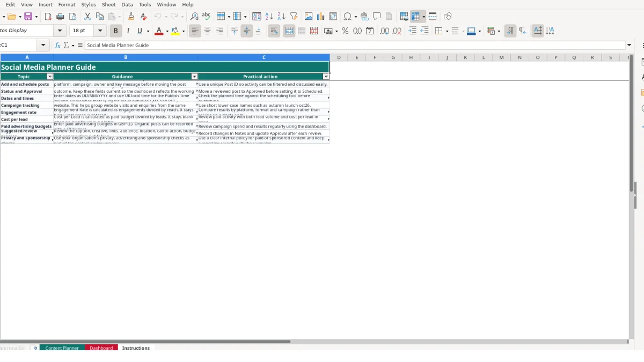Switch to Content Planner sheet tab
This screenshot has height=362, width=644.
pyautogui.click(x=62, y=348)
